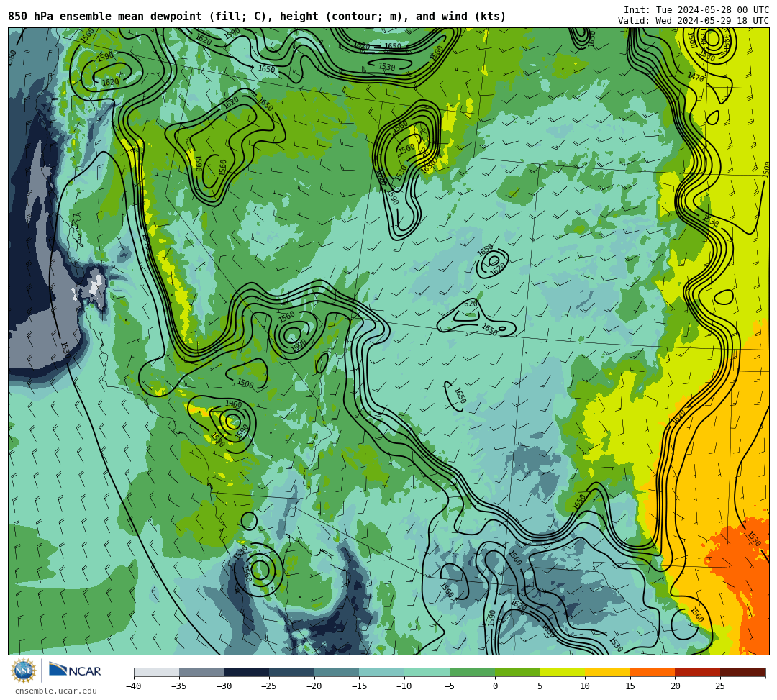The image size is (777, 700).
Task: Click the NCAR logo
Action: tap(75, 671)
